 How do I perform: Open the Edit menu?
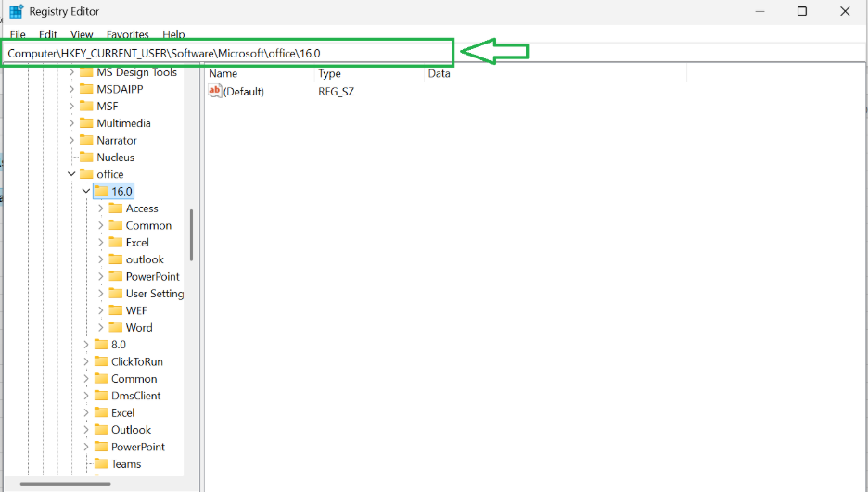coord(47,34)
